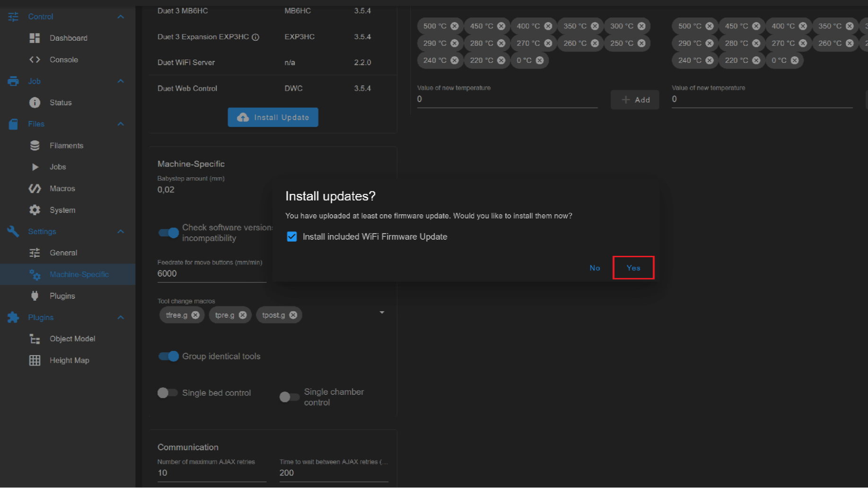
Task: Click the System files gear icon
Action: point(35,210)
